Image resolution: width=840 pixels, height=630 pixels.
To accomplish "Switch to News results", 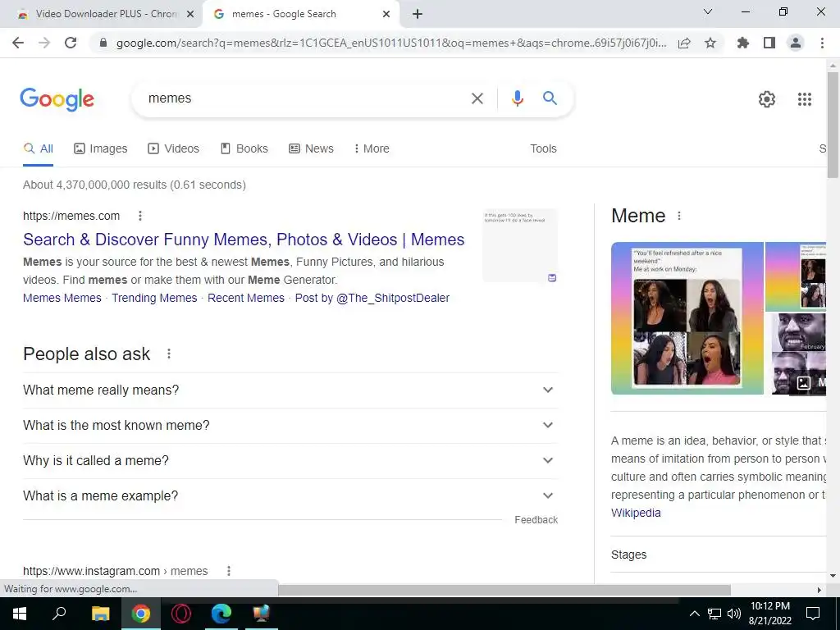I will [311, 149].
